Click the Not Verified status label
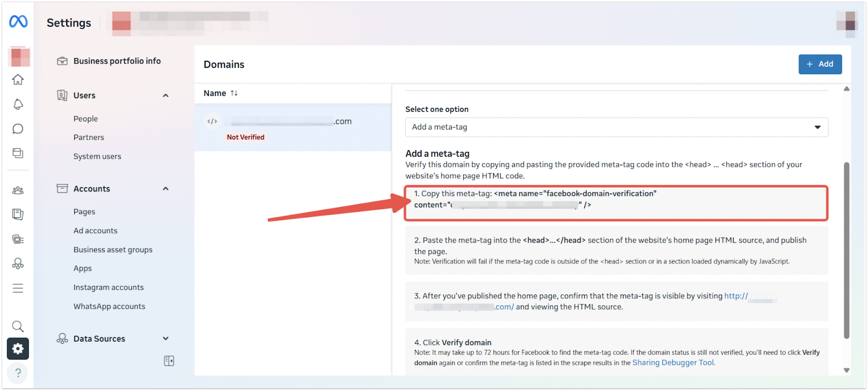 click(245, 137)
